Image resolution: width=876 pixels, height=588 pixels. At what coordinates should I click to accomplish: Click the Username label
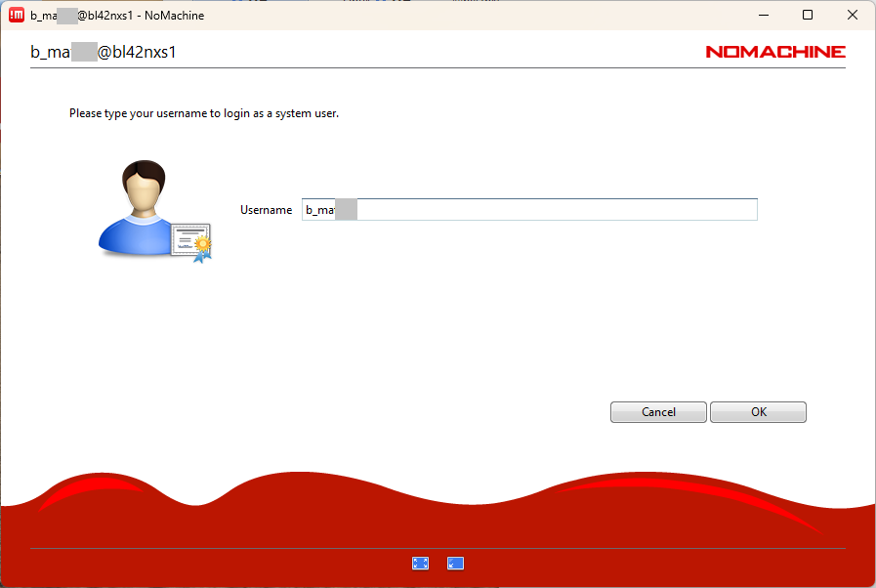click(266, 210)
